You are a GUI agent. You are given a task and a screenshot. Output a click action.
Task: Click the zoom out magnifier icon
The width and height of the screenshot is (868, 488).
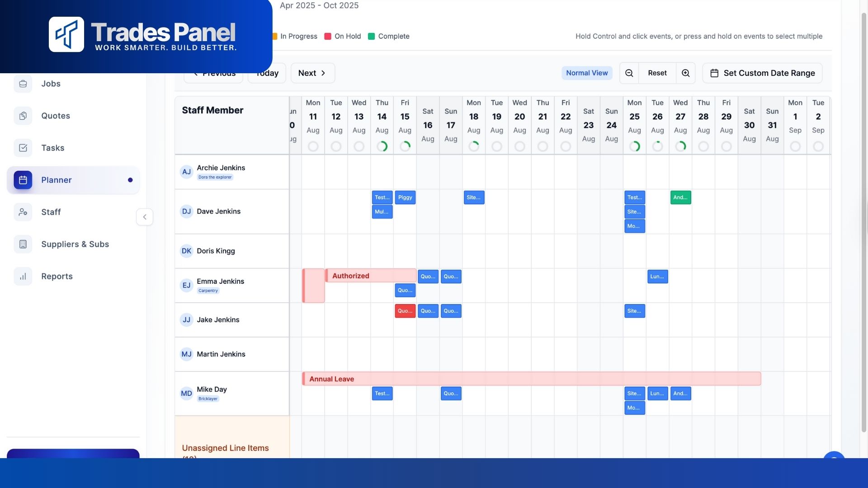coord(629,73)
